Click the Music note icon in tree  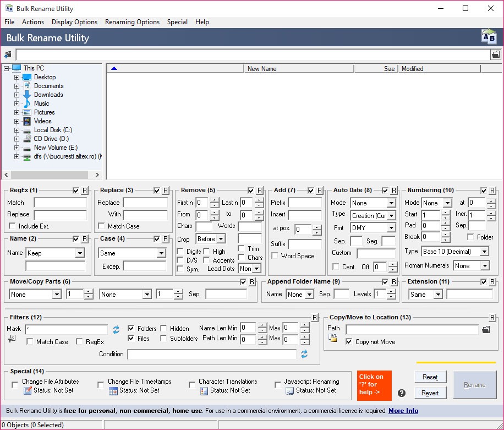point(27,104)
